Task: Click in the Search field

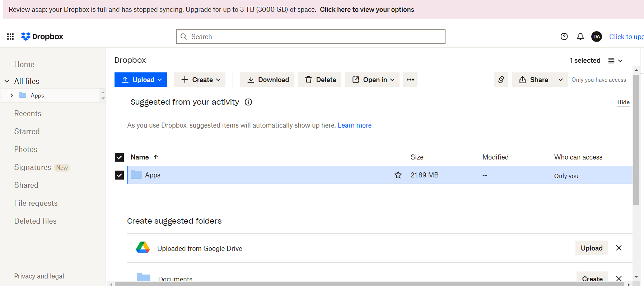Action: pos(311,37)
